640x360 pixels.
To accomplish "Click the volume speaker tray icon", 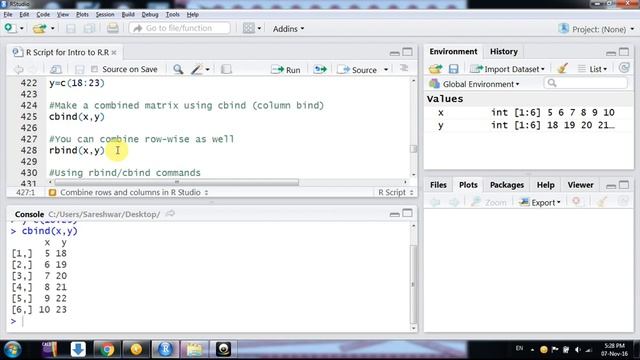I will pyautogui.click(x=577, y=349).
